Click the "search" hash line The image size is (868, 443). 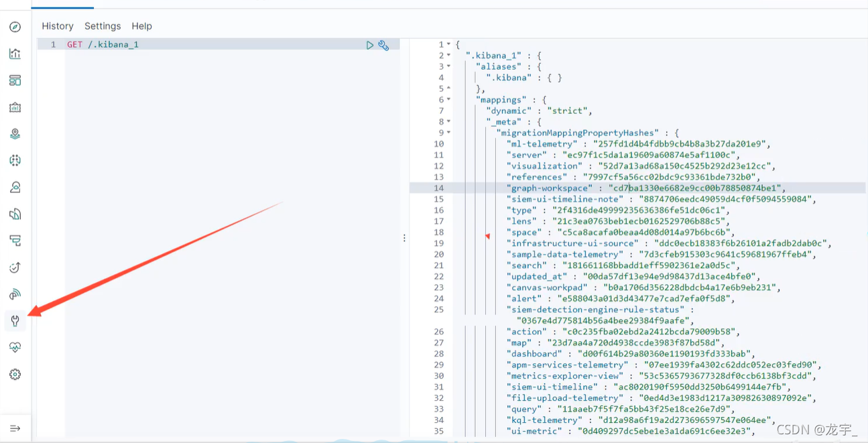(x=623, y=265)
